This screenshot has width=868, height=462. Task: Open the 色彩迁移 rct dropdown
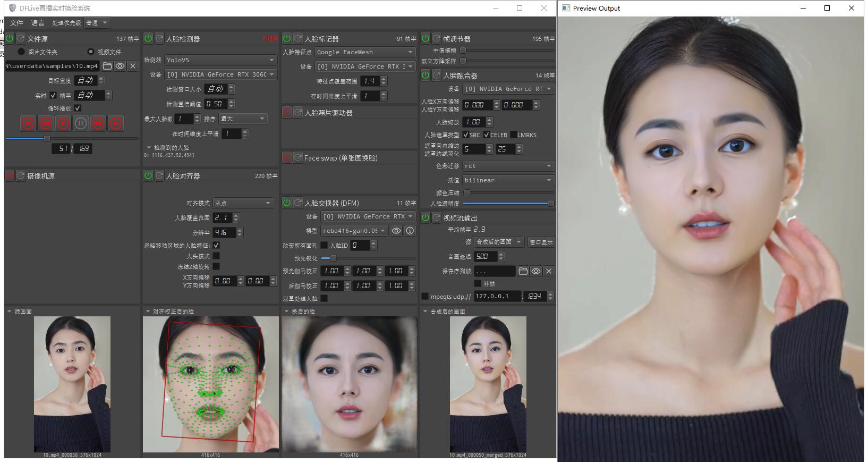[x=508, y=166]
